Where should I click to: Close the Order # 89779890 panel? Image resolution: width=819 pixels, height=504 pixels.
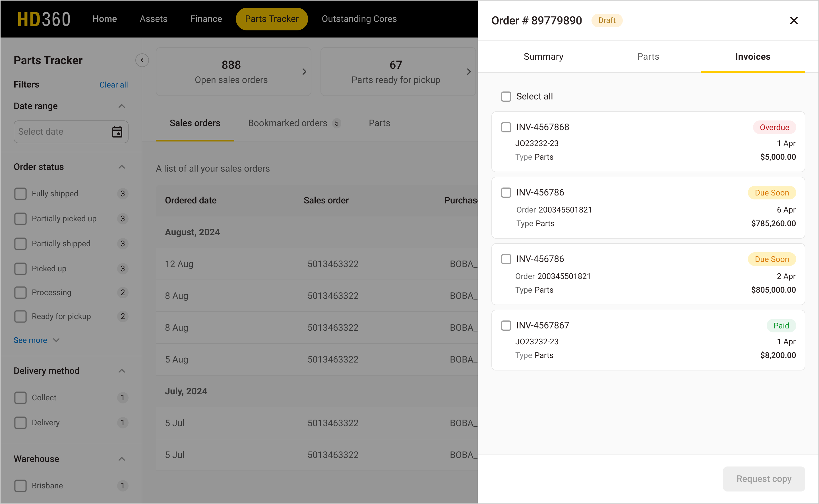click(x=794, y=20)
